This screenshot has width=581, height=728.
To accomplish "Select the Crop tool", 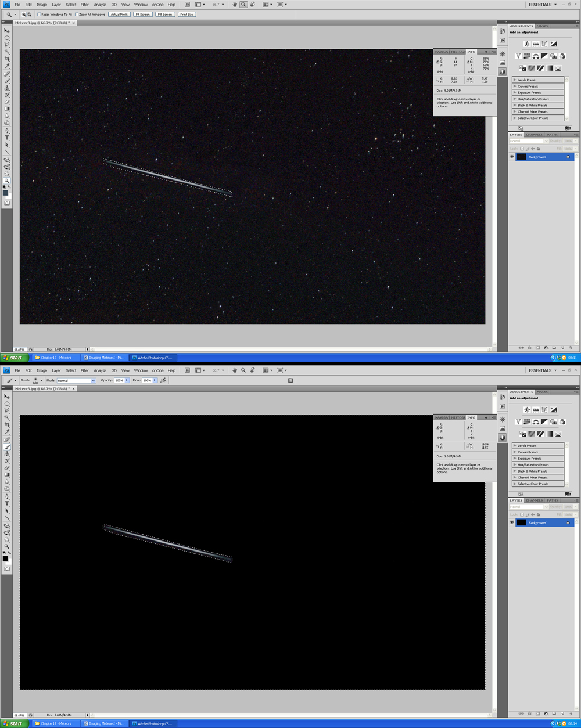I will 7,57.
